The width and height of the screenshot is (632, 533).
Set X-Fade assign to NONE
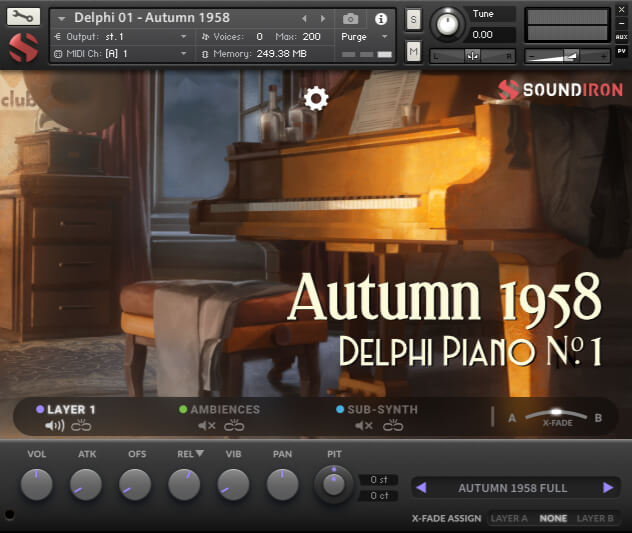tap(553, 518)
